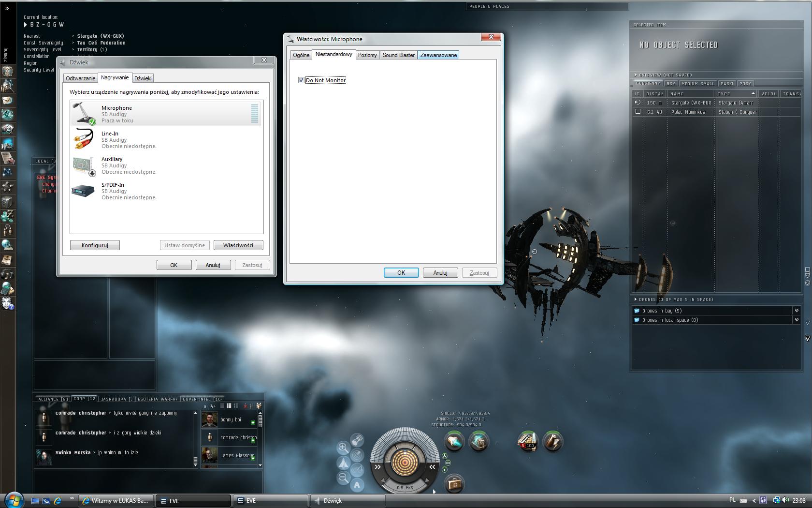Click the ship rocket icon on the HUD

point(343,463)
